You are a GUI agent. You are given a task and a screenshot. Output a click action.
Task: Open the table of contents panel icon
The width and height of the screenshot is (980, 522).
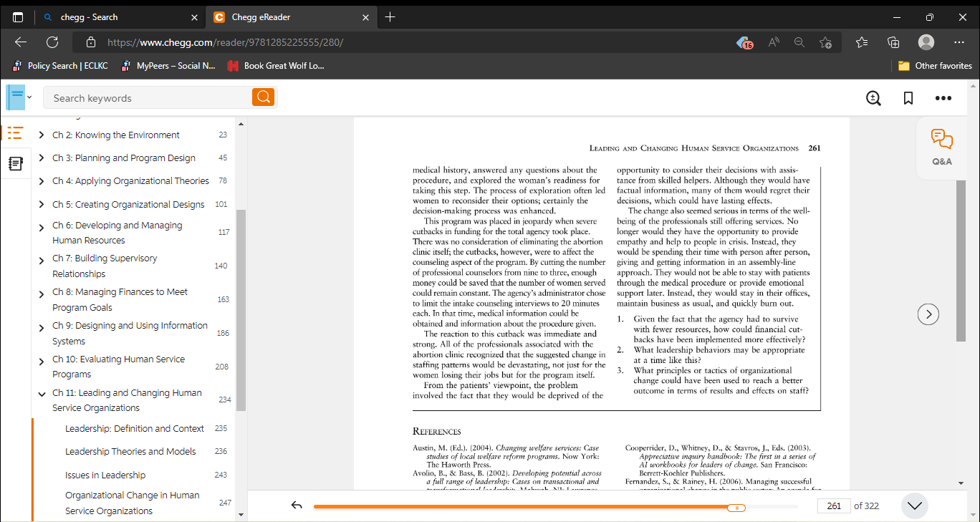[15, 133]
